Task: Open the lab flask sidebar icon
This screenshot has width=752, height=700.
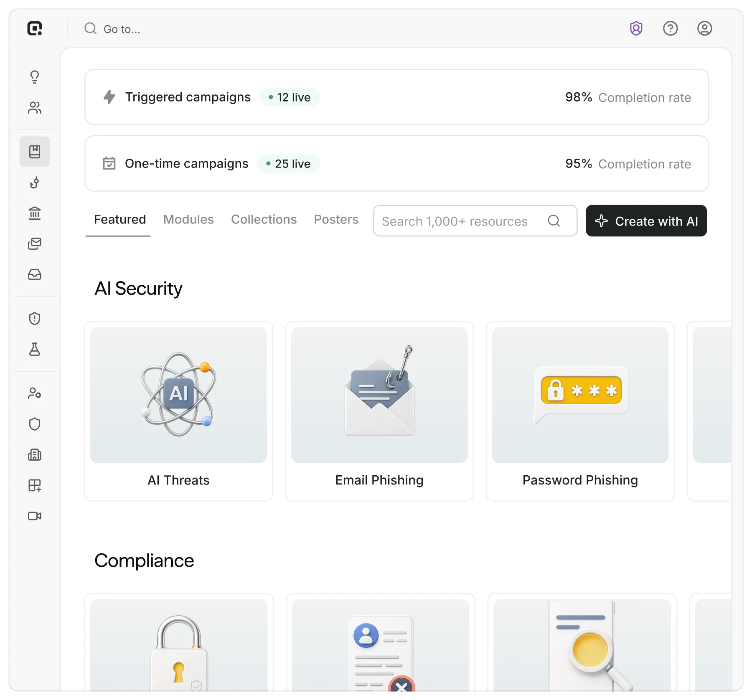Action: (x=35, y=349)
